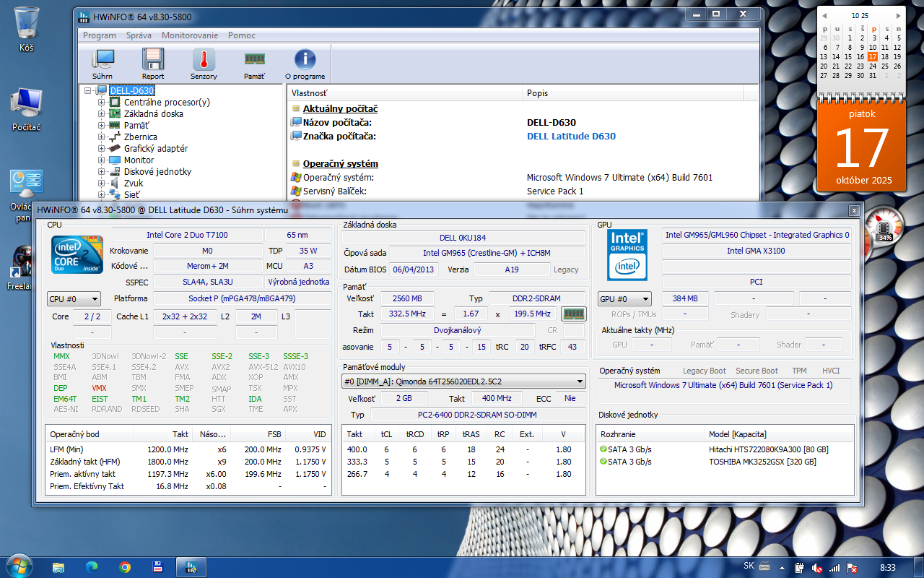Image resolution: width=924 pixels, height=578 pixels.
Task: Open the Report floppy disk tool
Action: tap(153, 64)
